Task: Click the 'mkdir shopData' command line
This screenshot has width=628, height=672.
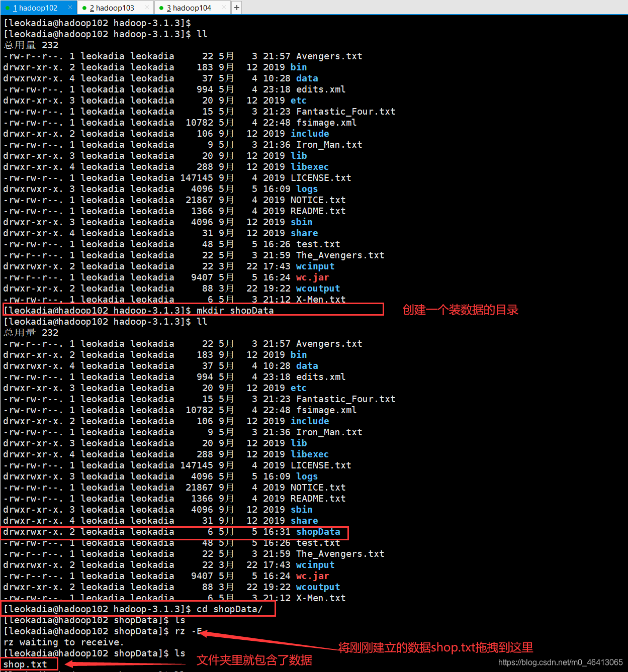Action: tap(139, 310)
